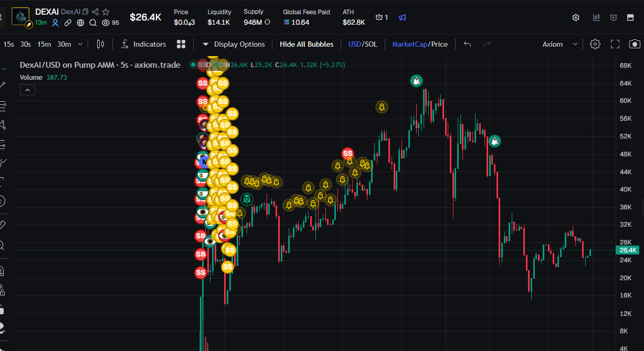This screenshot has width=644, height=351.
Task: Click the ATH $62.8K stat
Action: (354, 17)
